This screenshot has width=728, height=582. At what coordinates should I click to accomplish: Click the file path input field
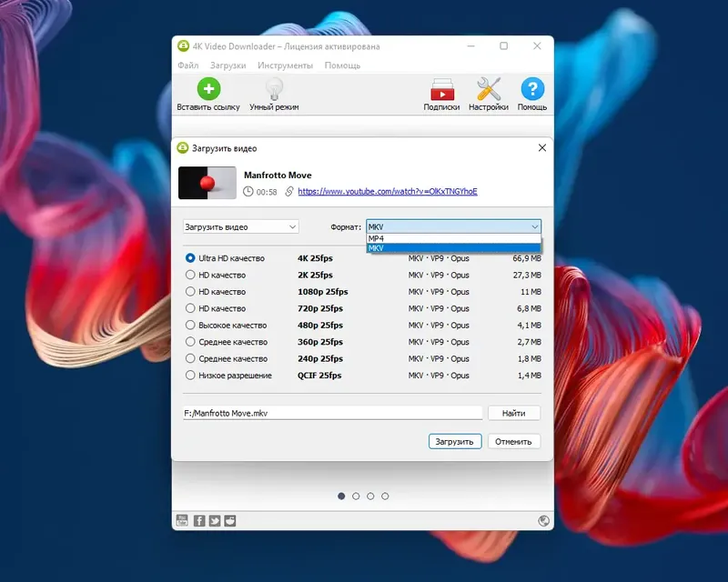[332, 412]
